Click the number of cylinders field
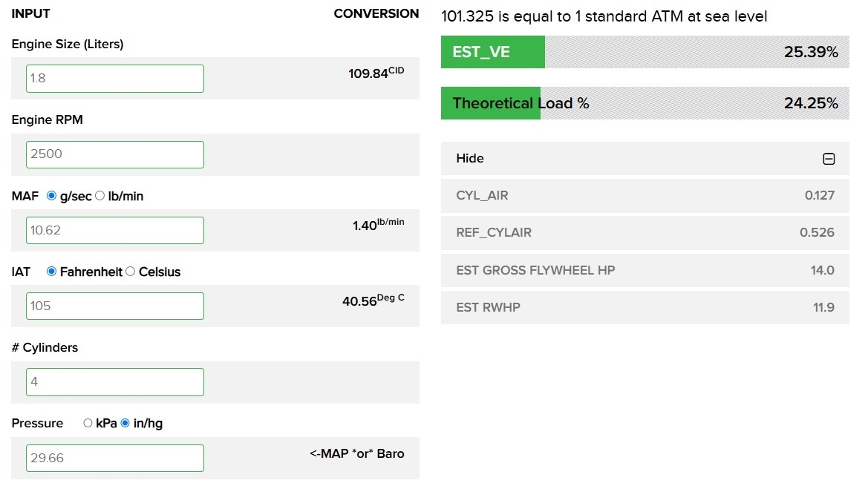The image size is (868, 486). 115,382
